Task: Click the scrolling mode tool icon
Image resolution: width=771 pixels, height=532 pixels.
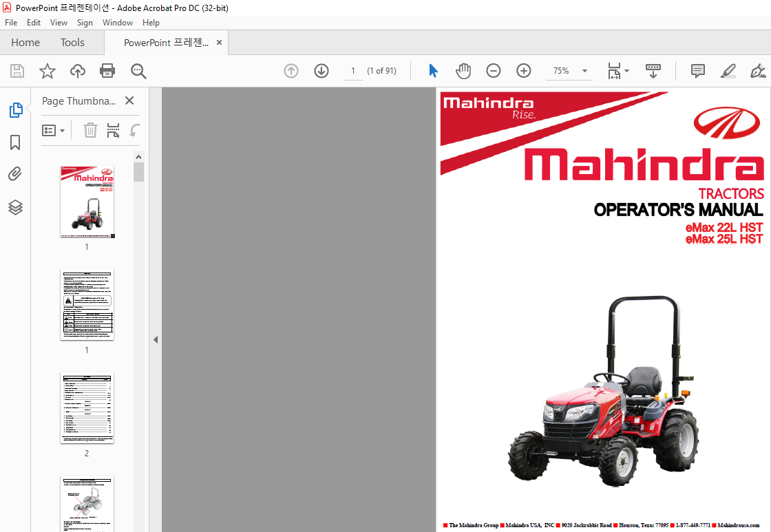Action: (653, 71)
